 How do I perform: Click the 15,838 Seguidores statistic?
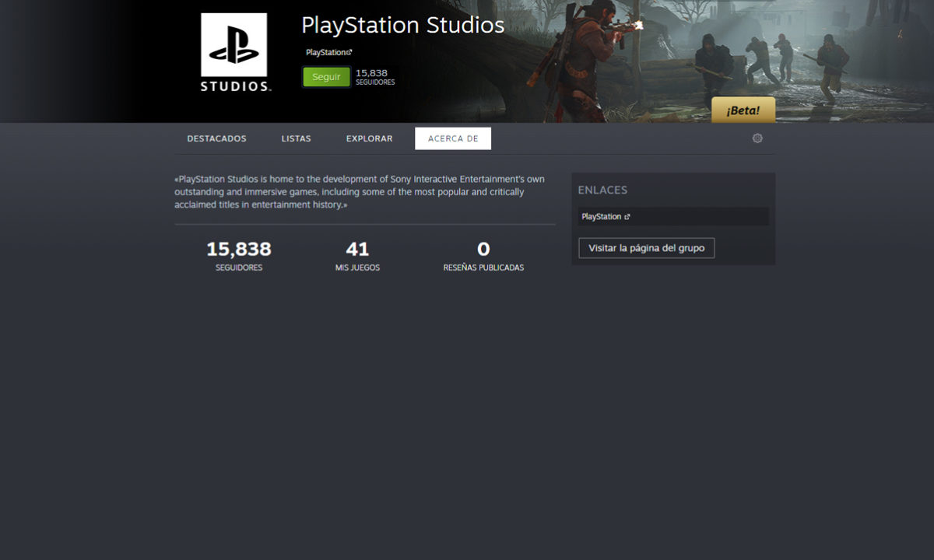pos(239,256)
